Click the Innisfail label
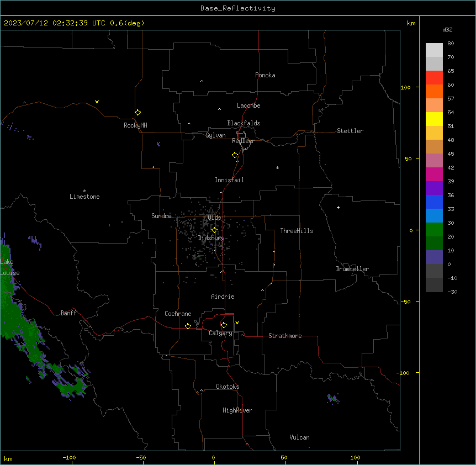 [229, 180]
